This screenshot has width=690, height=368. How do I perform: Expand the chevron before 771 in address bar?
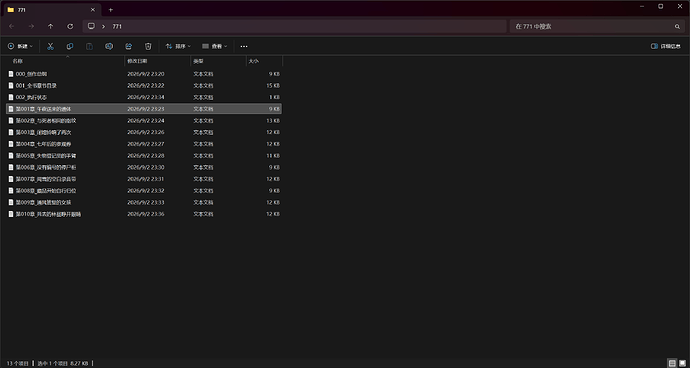tap(103, 26)
